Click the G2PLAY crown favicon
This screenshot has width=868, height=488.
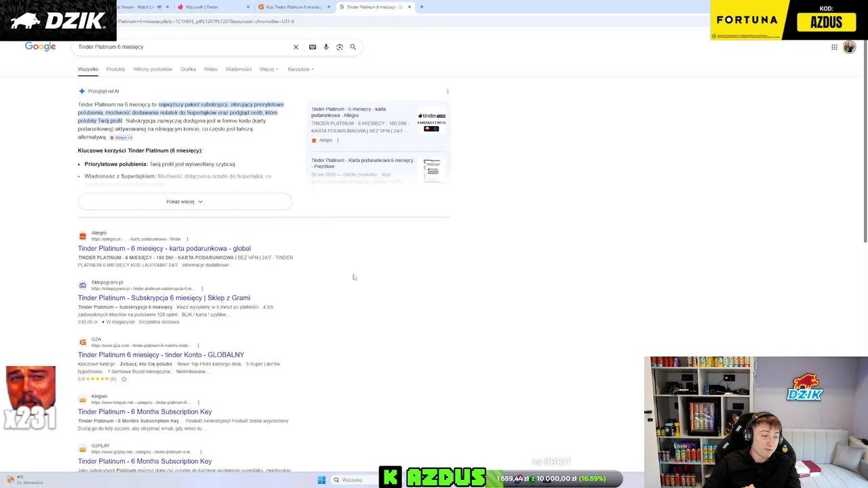coord(83,449)
